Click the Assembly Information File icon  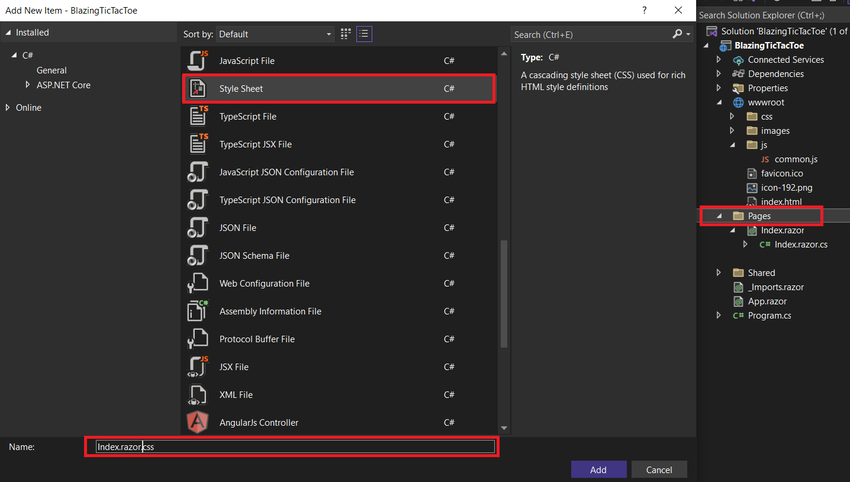(197, 311)
